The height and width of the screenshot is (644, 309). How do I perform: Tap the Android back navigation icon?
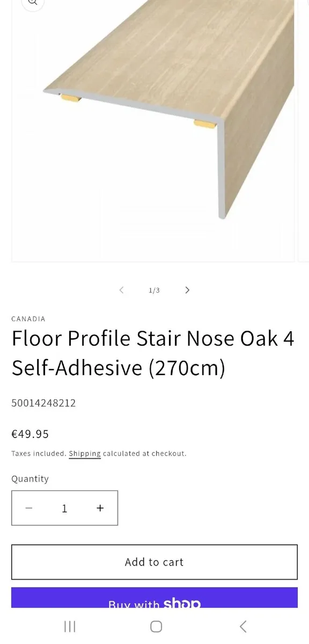tap(242, 626)
